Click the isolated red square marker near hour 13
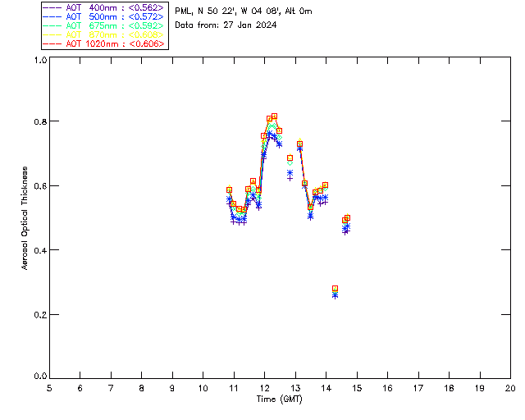 point(290,157)
